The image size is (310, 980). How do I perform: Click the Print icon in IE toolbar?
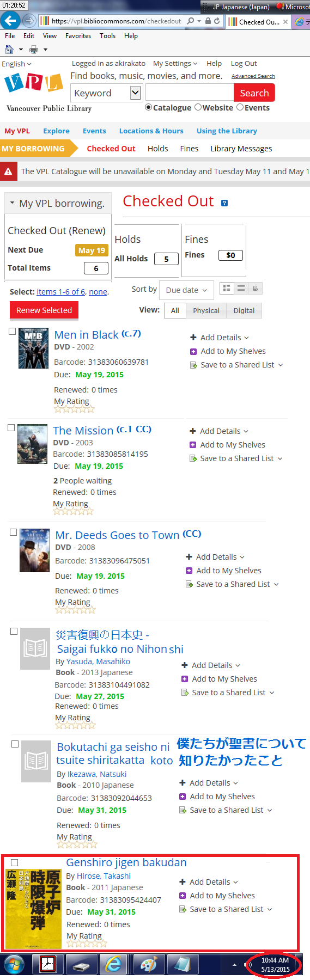pos(34,50)
